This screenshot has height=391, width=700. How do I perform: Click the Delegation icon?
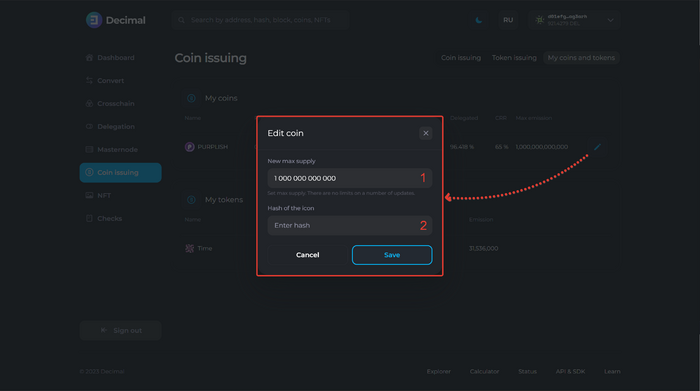(x=89, y=127)
